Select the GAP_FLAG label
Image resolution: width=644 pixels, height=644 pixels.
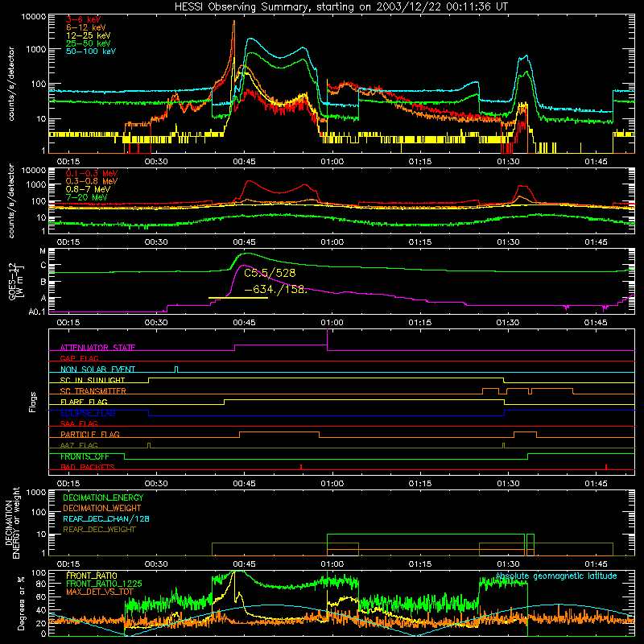click(x=79, y=358)
